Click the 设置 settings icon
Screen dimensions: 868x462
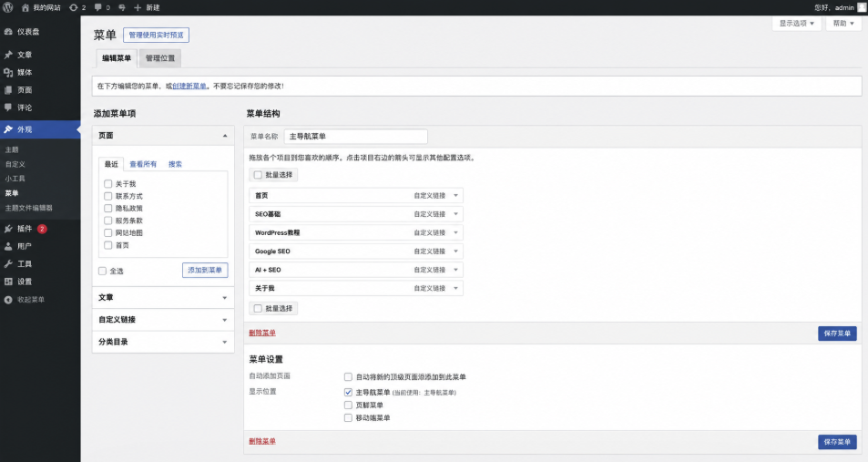point(8,282)
